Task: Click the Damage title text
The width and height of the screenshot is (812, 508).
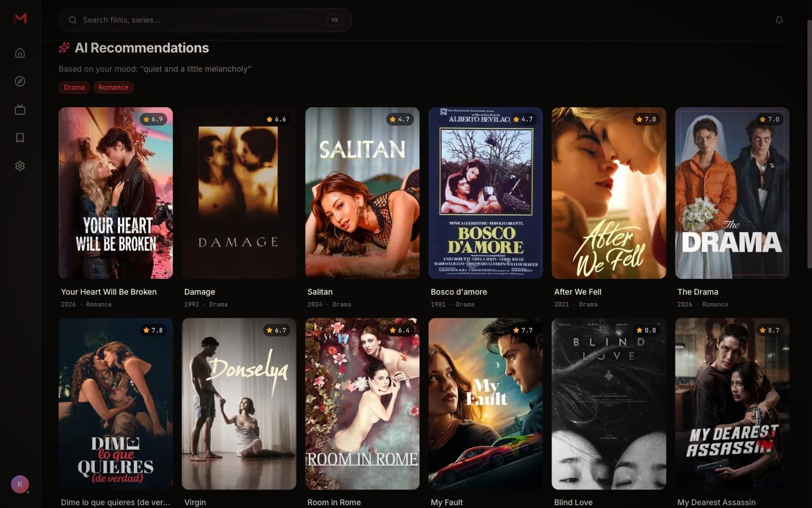Action: coord(200,292)
